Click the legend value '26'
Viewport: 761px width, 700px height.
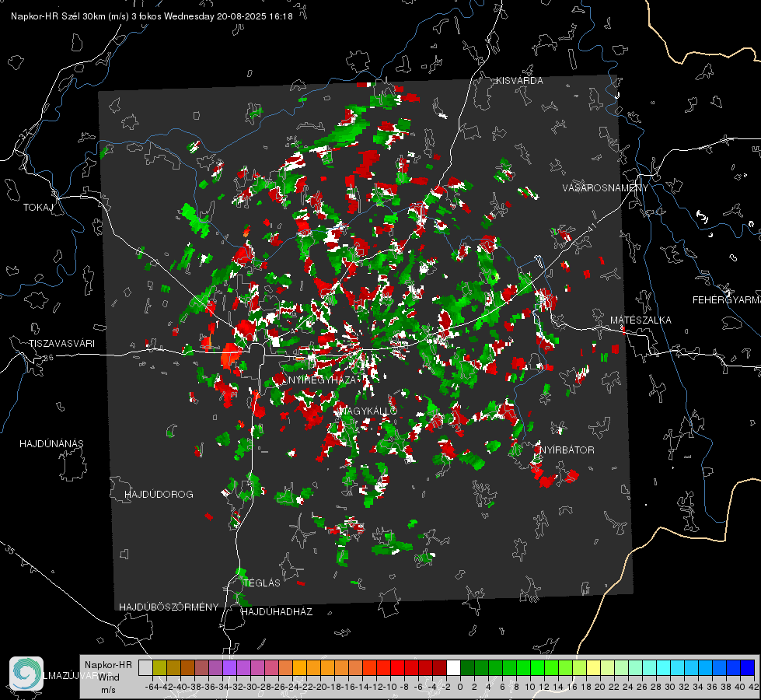[641, 687]
